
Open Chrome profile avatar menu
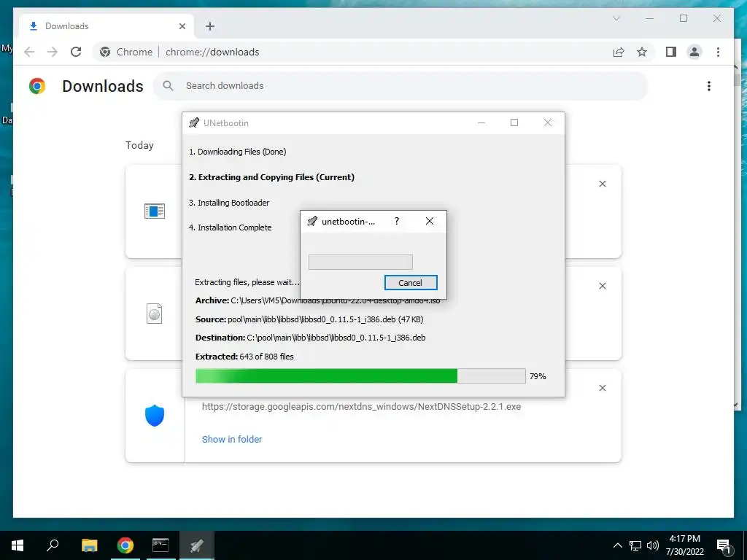[x=694, y=52]
